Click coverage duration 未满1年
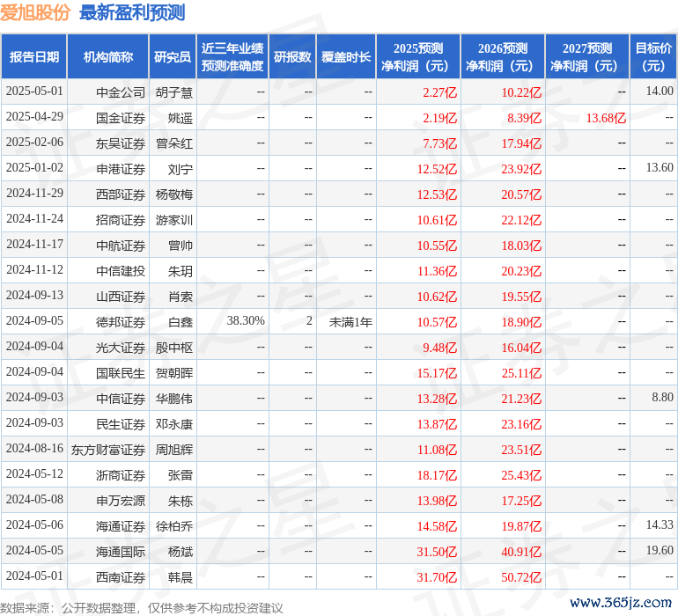 pos(350,322)
